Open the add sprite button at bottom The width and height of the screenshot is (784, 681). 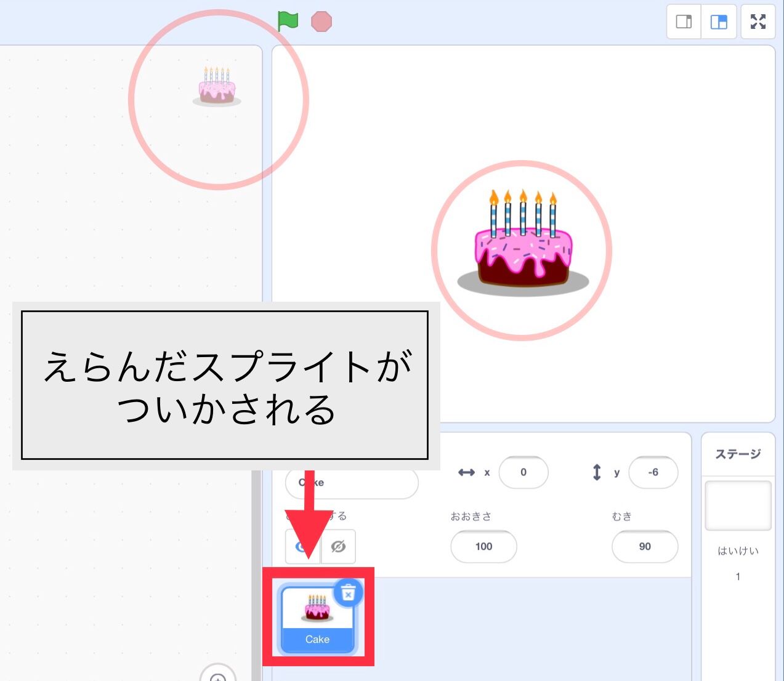tap(217, 676)
